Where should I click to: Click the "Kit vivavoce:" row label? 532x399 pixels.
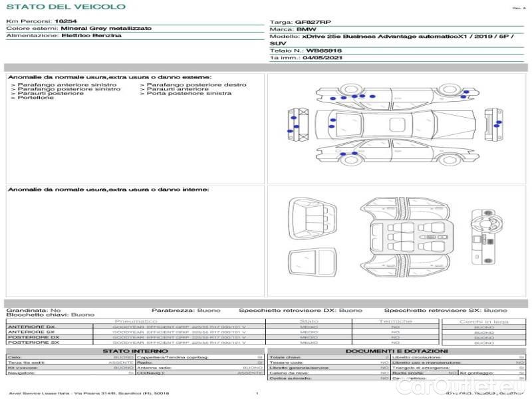point(23,368)
